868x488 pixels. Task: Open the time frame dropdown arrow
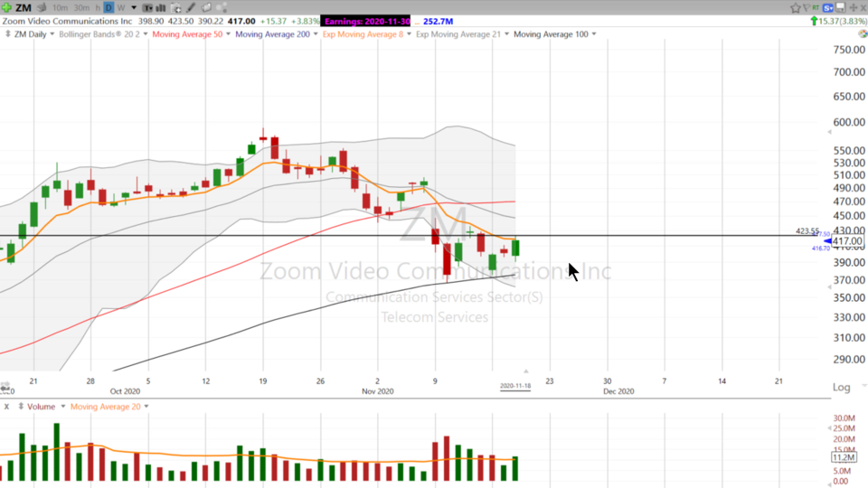pyautogui.click(x=134, y=8)
